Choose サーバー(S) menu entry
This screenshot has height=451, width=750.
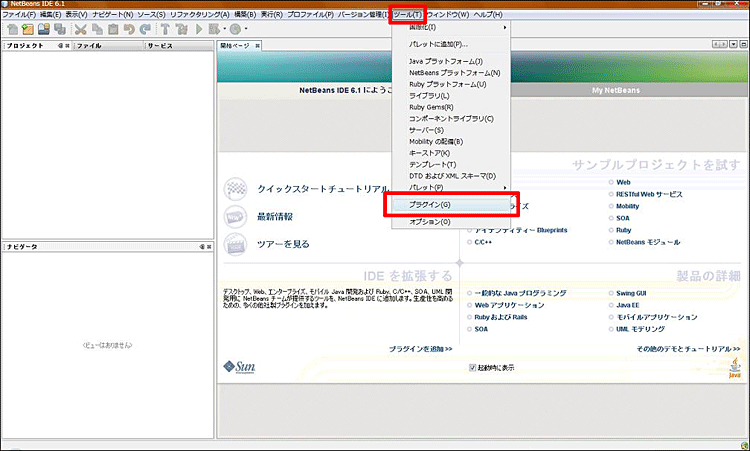point(451,130)
